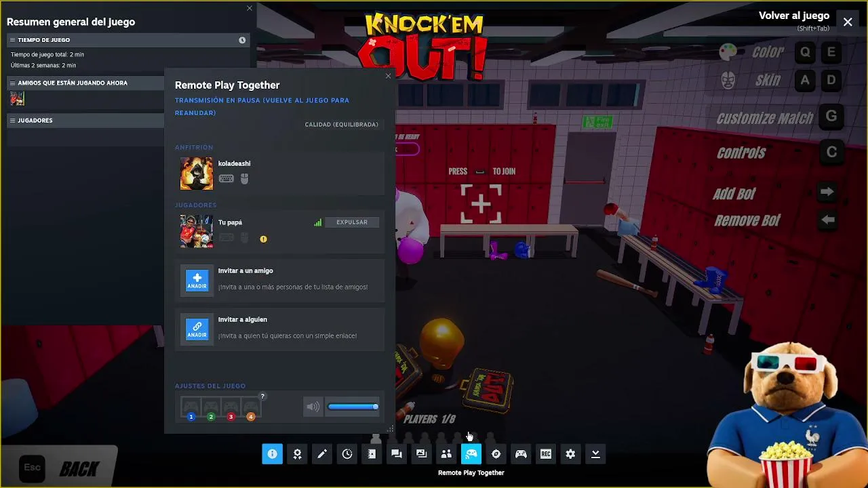The image size is (868, 488).
Task: Click the Skin mask icon in game menu
Action: click(728, 80)
